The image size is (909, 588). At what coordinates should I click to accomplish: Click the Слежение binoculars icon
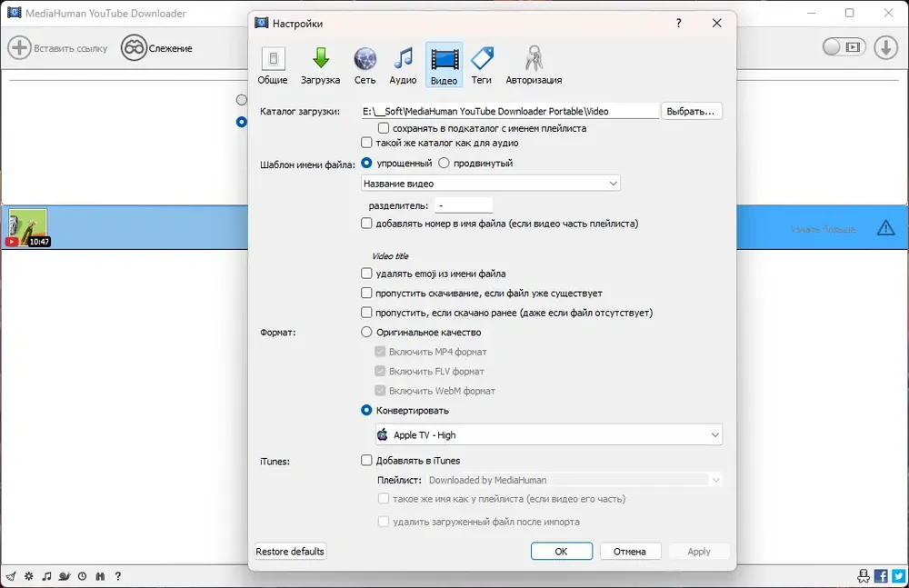134,48
